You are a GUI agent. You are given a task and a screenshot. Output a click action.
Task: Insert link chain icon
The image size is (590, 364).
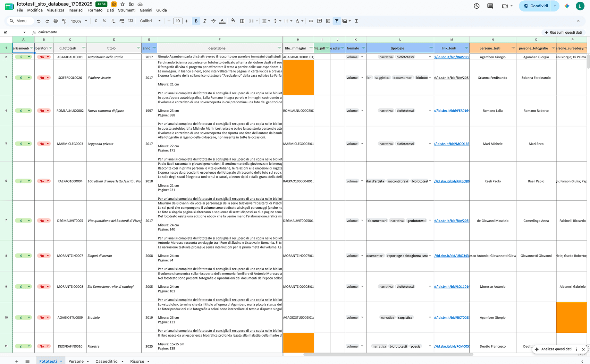[311, 21]
